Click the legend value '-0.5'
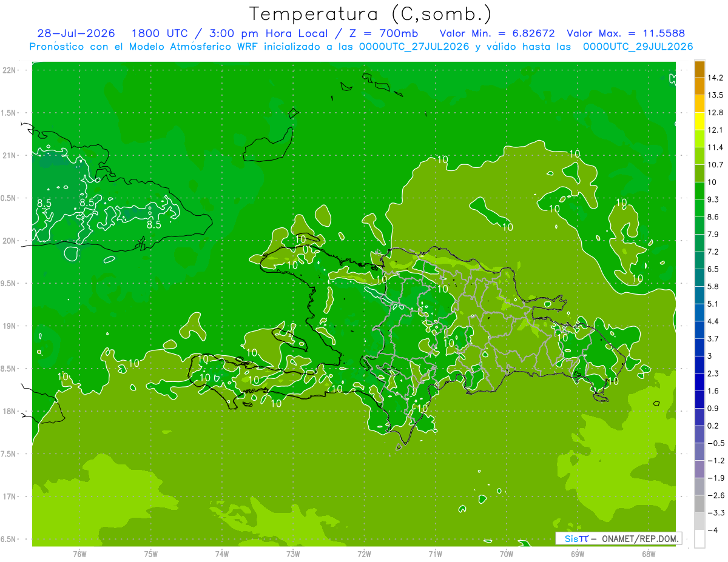Viewport: 728px width, 562px height. (x=716, y=443)
